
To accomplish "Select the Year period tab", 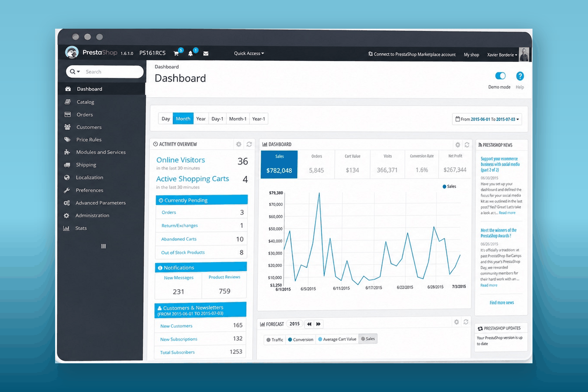I will point(201,119).
